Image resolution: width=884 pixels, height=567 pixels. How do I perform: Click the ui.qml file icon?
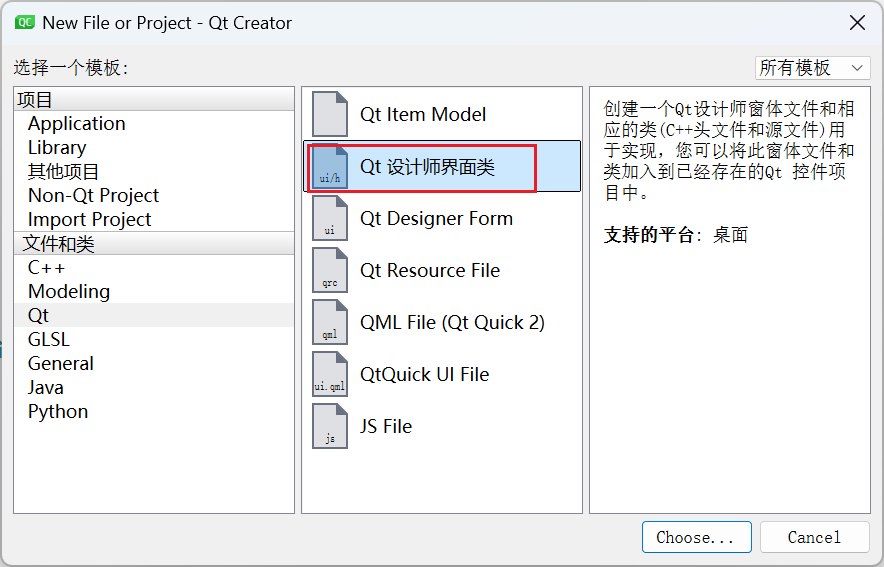330,374
